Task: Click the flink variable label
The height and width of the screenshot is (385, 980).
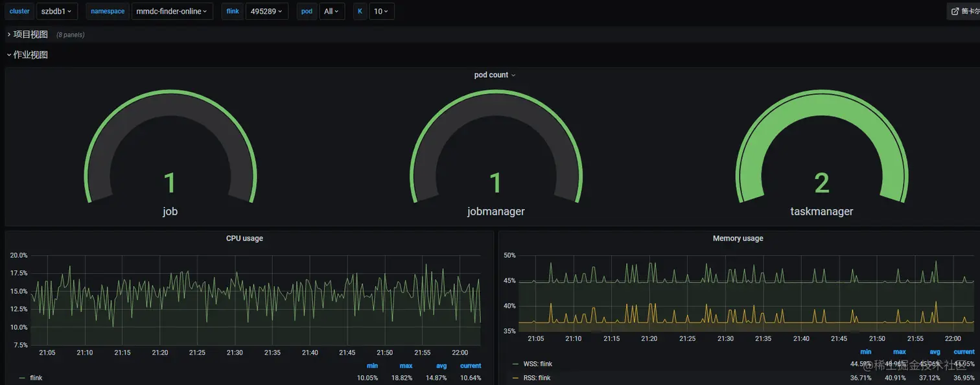Action: click(233, 11)
